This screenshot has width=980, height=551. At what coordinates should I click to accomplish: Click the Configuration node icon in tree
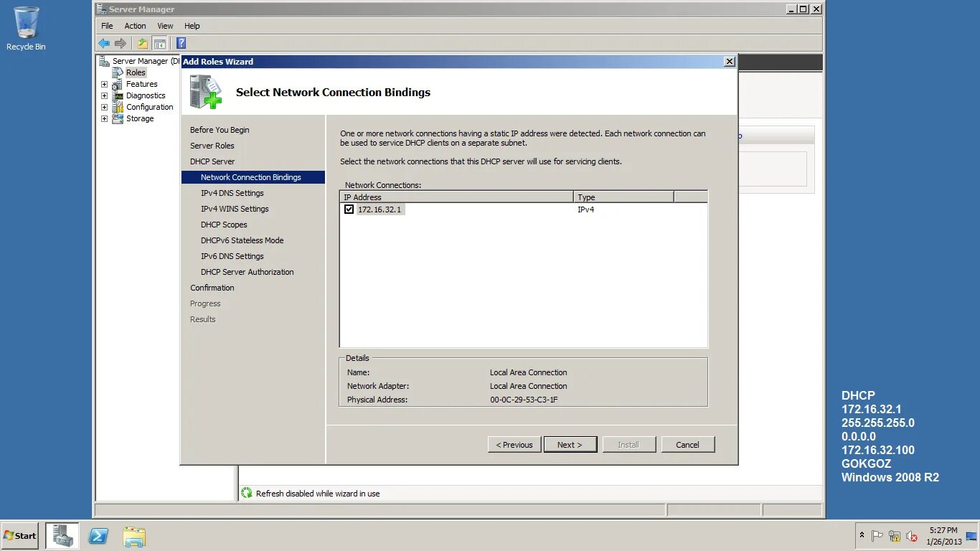click(x=118, y=107)
